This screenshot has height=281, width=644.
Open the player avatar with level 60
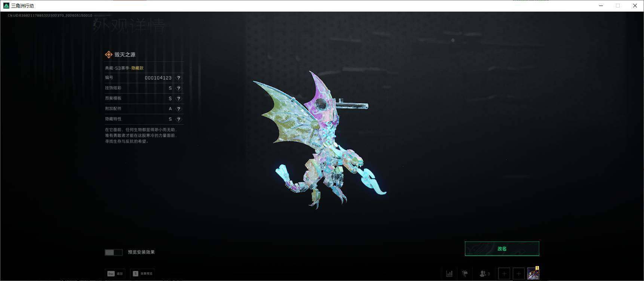coord(533,274)
